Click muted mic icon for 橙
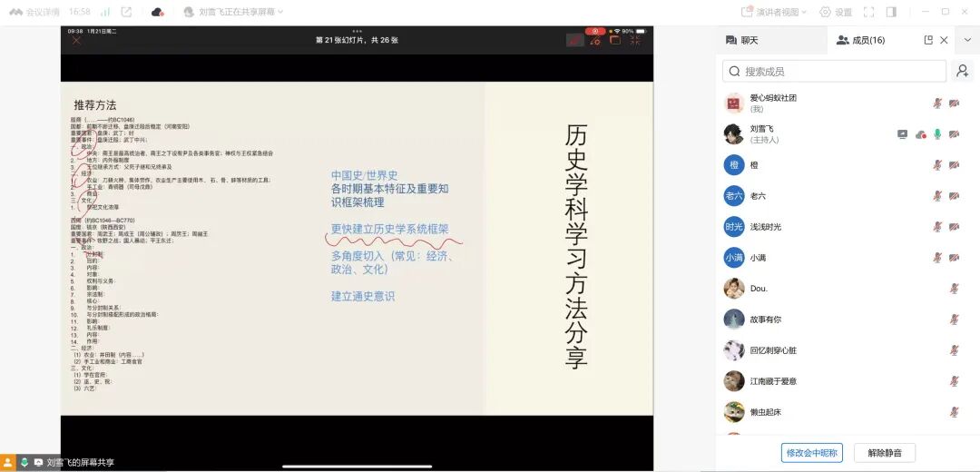The width and height of the screenshot is (980, 472). pos(937,165)
